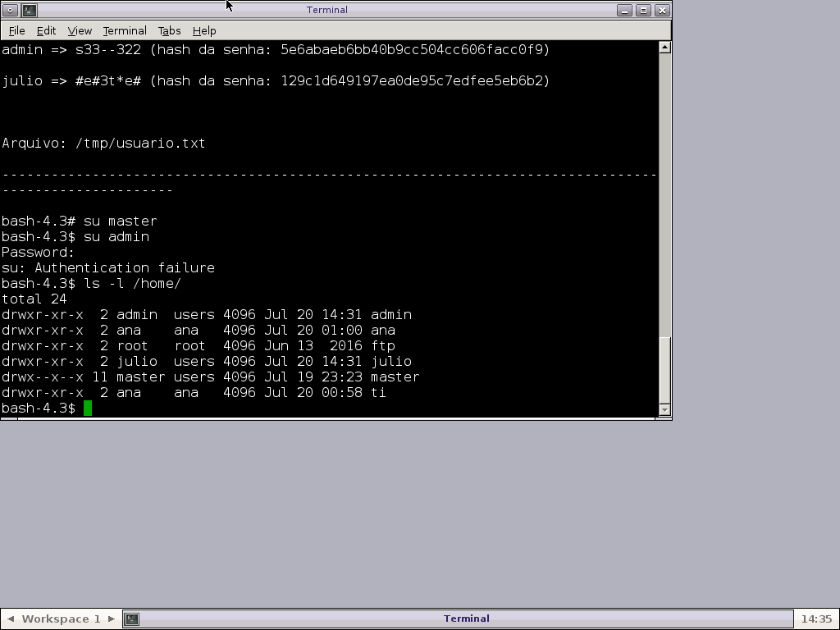Click the Terminal window title text
This screenshot has width=840, height=630.
(326, 10)
